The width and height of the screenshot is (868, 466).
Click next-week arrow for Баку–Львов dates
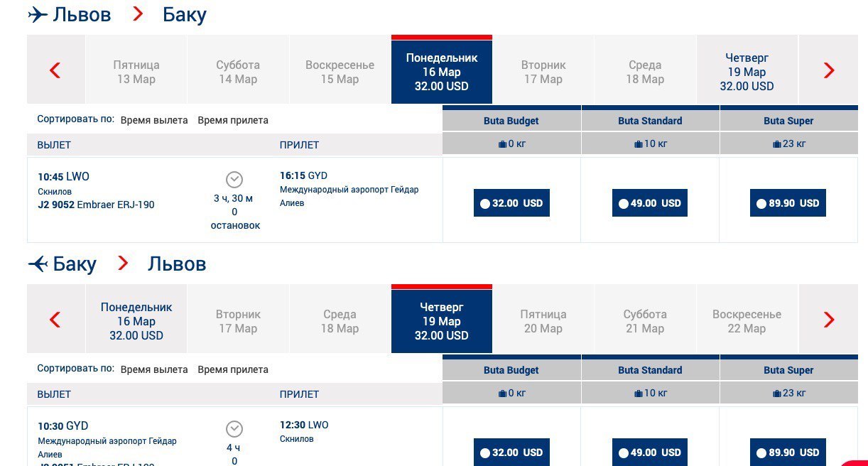click(x=828, y=320)
